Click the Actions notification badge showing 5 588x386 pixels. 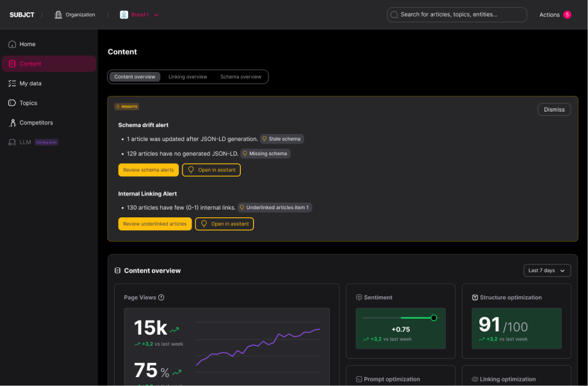[567, 15]
